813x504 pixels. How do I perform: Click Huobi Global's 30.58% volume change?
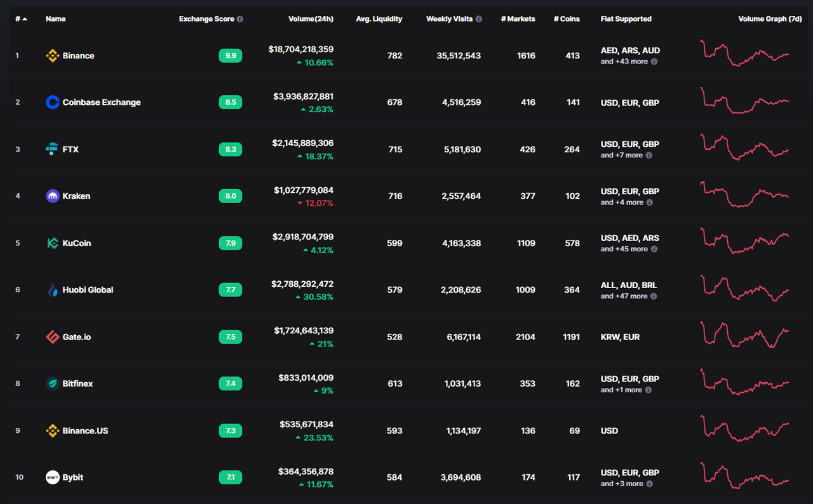(x=314, y=297)
